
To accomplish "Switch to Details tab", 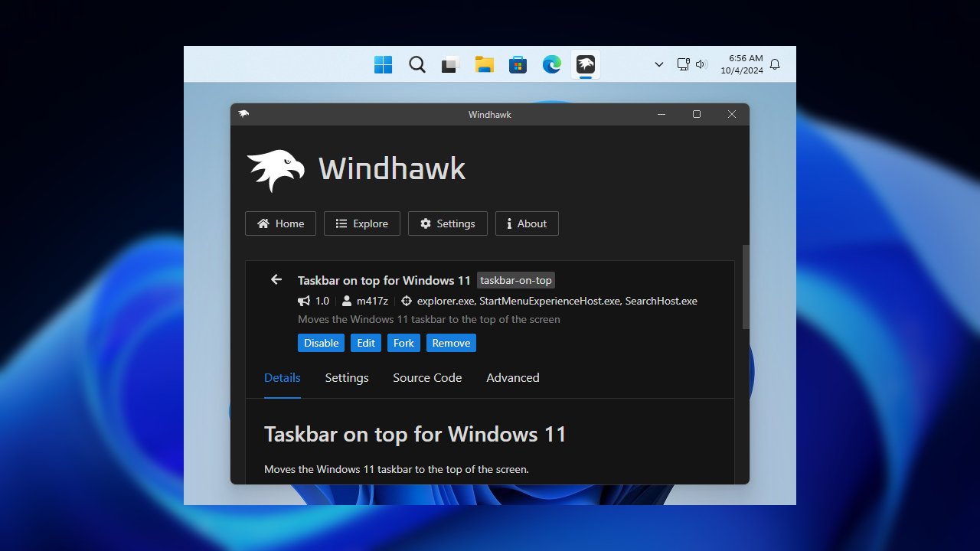I will pos(283,378).
